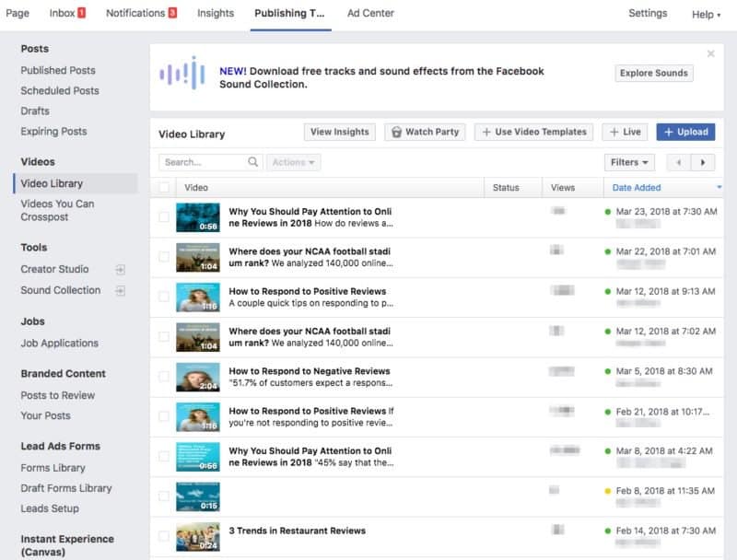Open the Actions dropdown
The image size is (737, 560).
294,162
